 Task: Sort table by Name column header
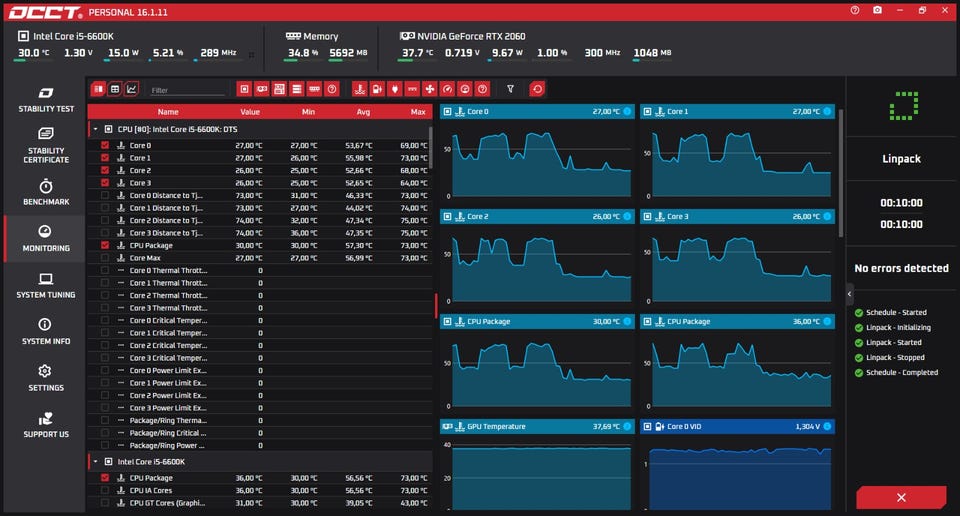[x=168, y=112]
